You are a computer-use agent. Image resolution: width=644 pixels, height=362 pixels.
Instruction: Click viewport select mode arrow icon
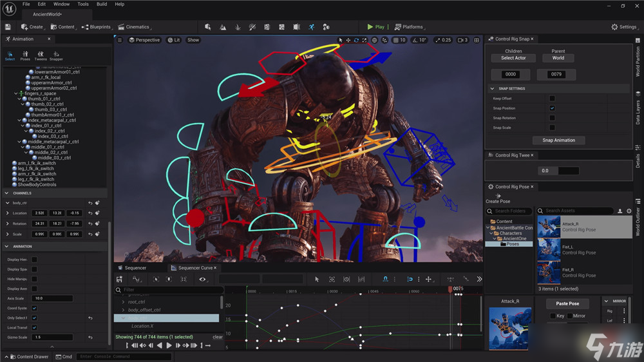click(x=340, y=40)
